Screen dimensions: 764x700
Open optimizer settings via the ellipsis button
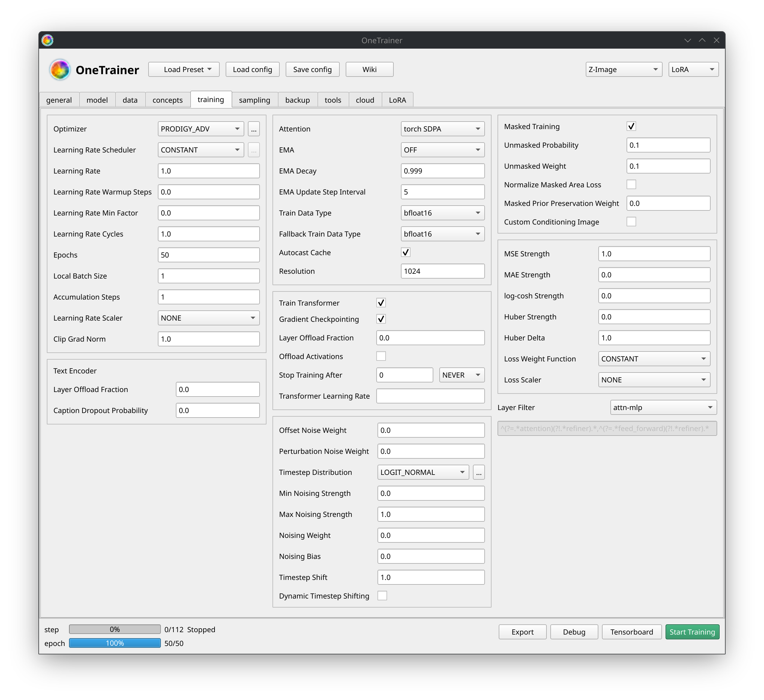pos(254,129)
